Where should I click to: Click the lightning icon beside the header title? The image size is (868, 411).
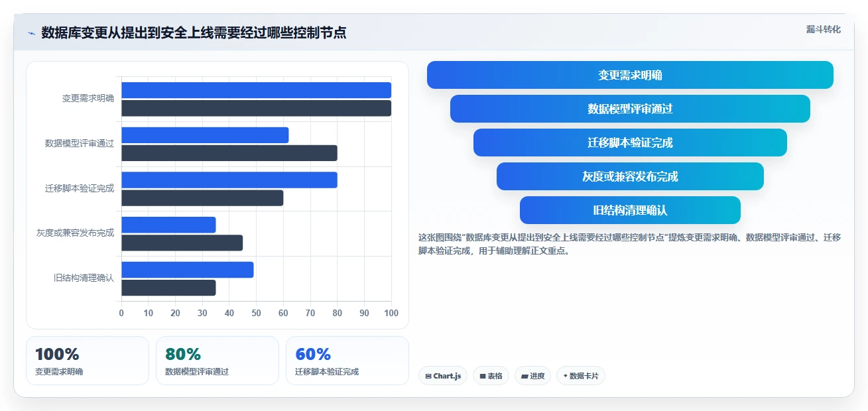pyautogui.click(x=31, y=33)
